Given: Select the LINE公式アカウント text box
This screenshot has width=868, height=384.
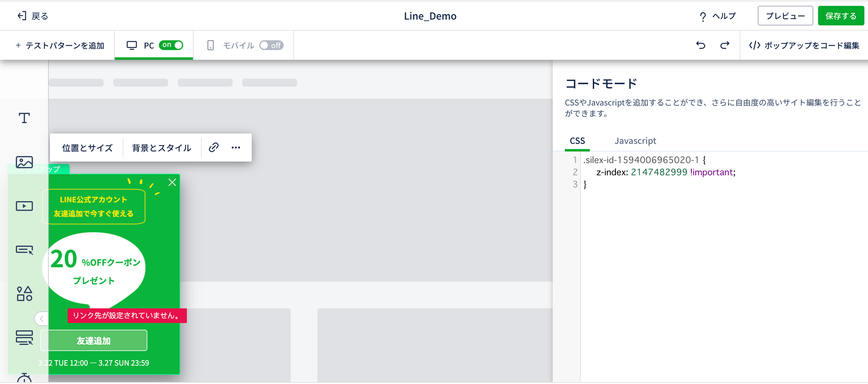Looking at the screenshot, I should pyautogui.click(x=93, y=207).
